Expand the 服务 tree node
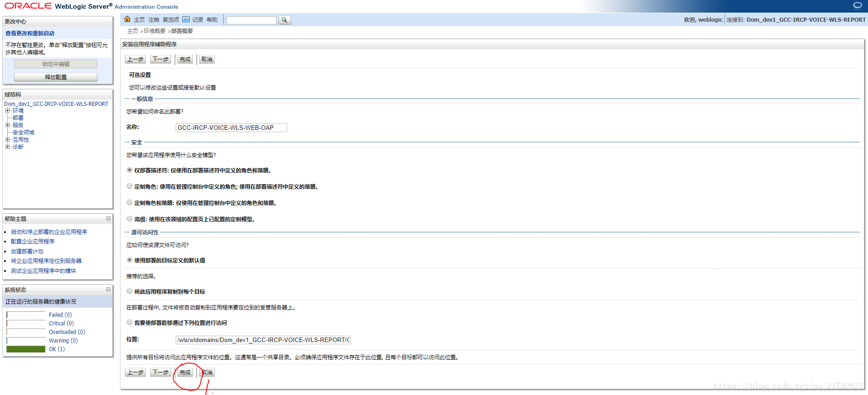The height and width of the screenshot is (395, 868). click(7, 125)
